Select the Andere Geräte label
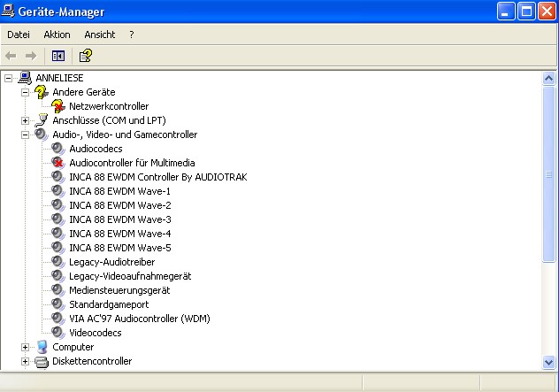 coord(84,92)
